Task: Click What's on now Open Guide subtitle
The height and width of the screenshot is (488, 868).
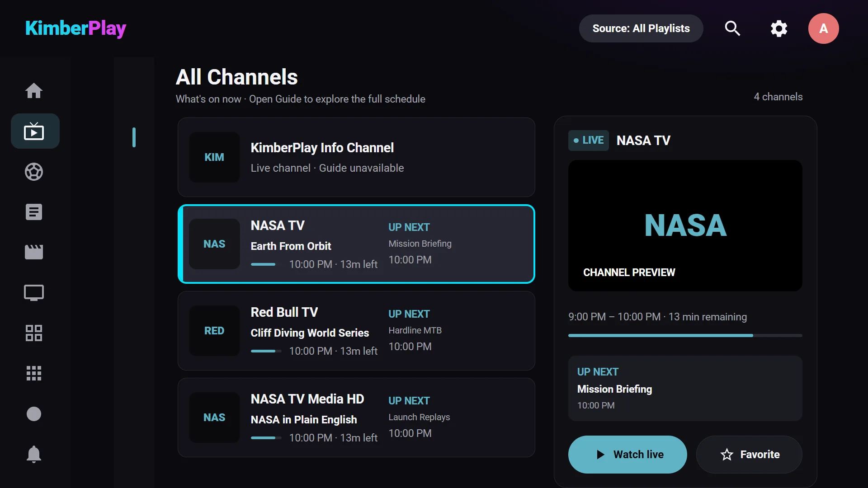Action: (x=301, y=99)
